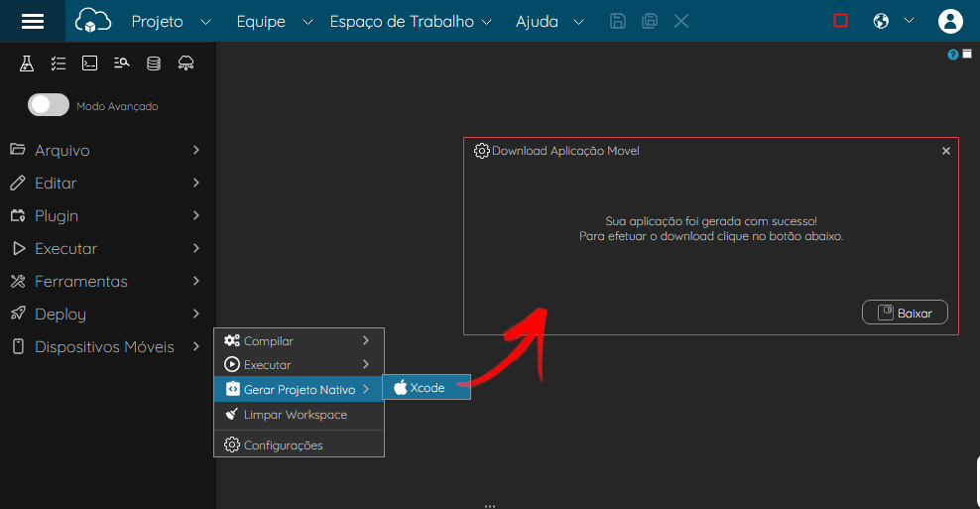Image resolution: width=980 pixels, height=509 pixels.
Task: Open the Ajuda menu
Action: click(537, 22)
